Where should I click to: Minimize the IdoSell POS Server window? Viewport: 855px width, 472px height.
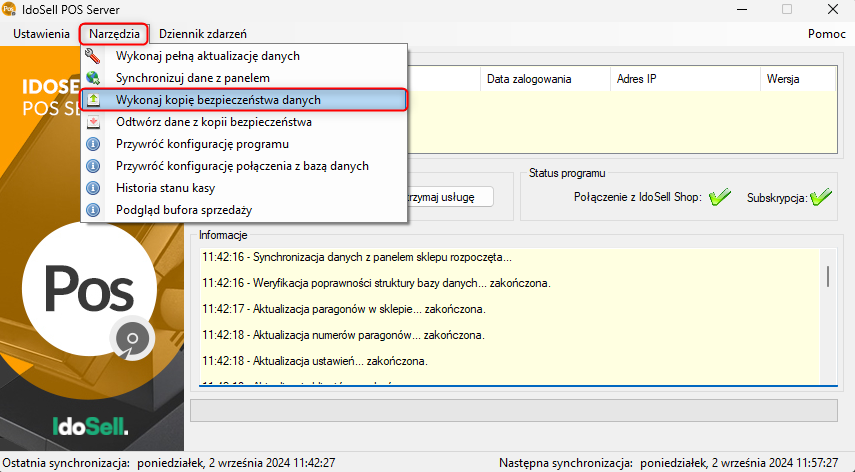(742, 9)
